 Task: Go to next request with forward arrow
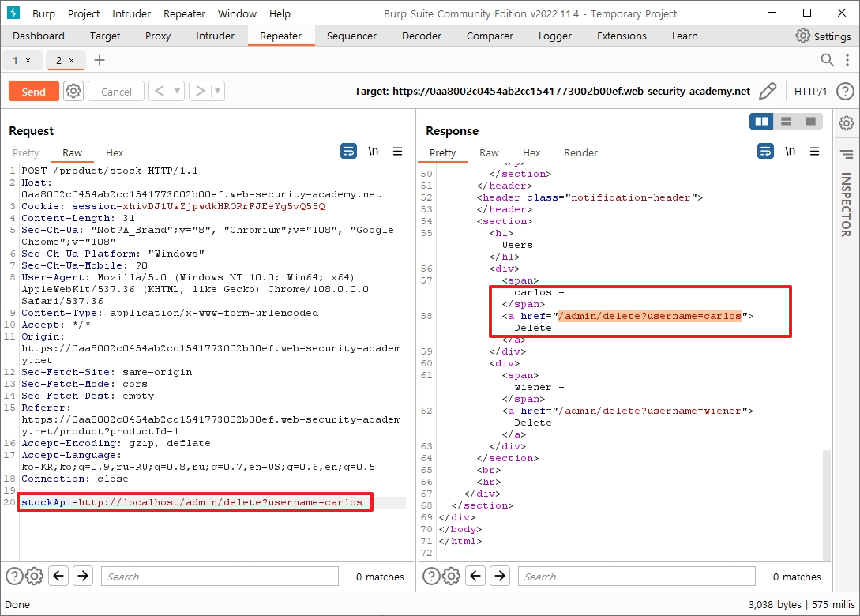(x=200, y=91)
